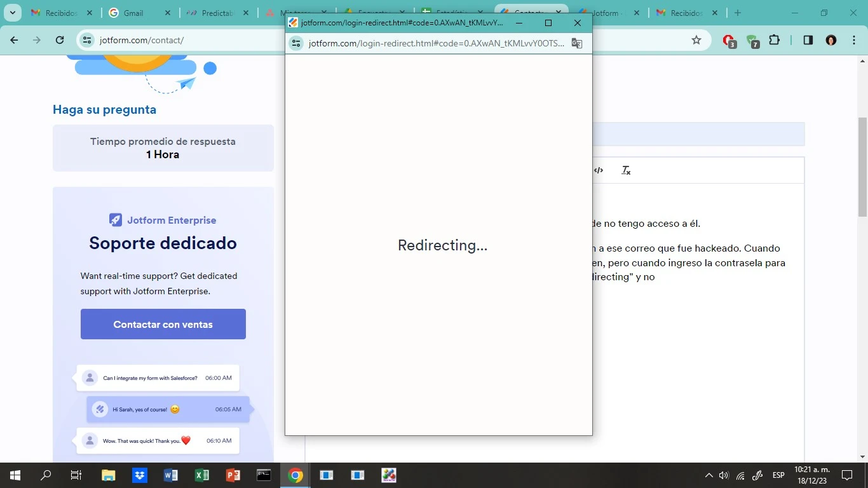Open the Chrome profile avatar menu

click(831, 39)
